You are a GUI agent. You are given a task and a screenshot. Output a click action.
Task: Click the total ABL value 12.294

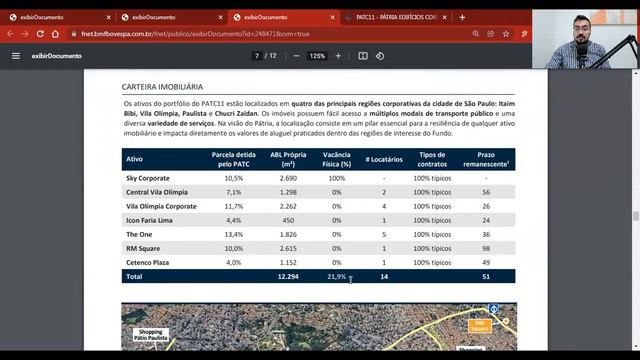(x=288, y=276)
